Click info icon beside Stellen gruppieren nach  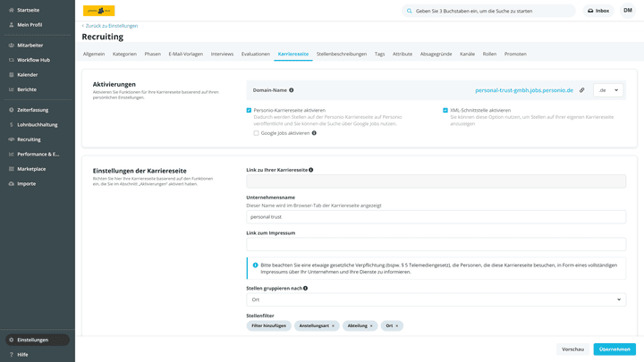[x=305, y=289]
